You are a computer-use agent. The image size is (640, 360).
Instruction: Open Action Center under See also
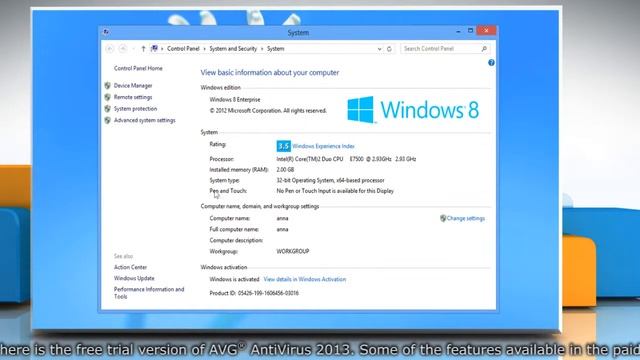[130, 267]
